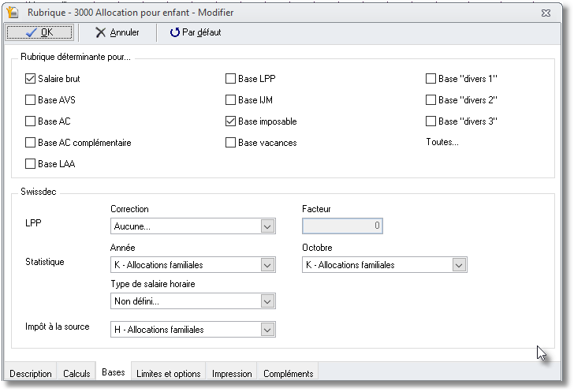Tick the Base AC complémentaire checkbox

30,143
